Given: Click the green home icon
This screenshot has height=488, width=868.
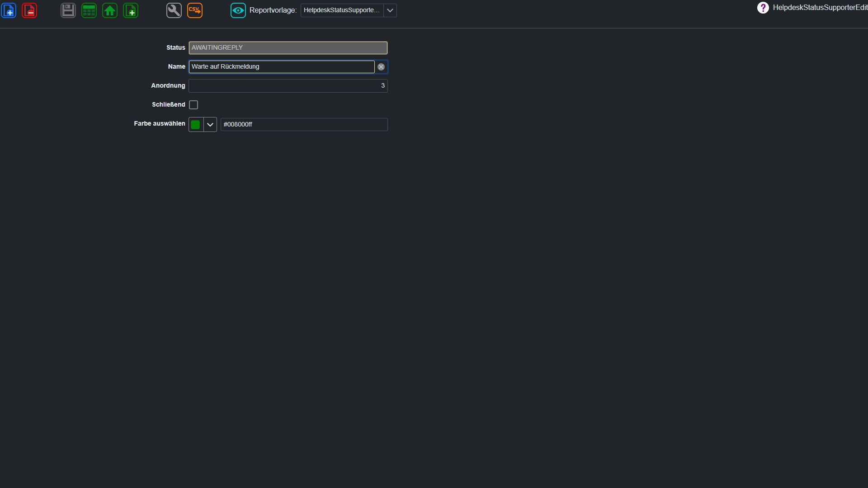Looking at the screenshot, I should coord(110,10).
